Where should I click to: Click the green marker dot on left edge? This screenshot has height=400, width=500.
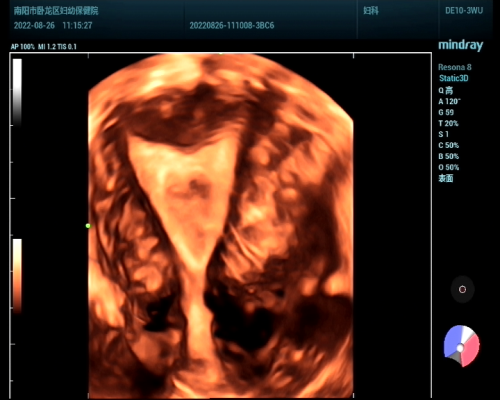[88, 226]
